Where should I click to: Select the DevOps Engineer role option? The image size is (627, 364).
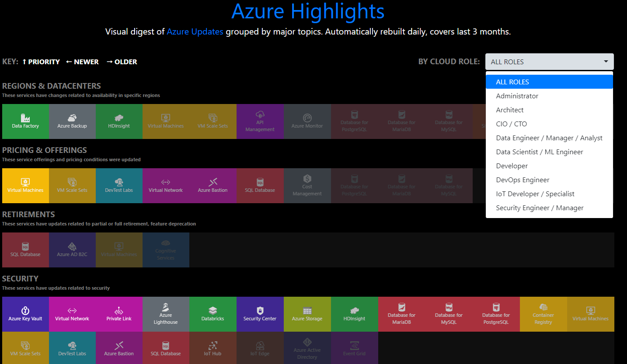click(x=549, y=180)
